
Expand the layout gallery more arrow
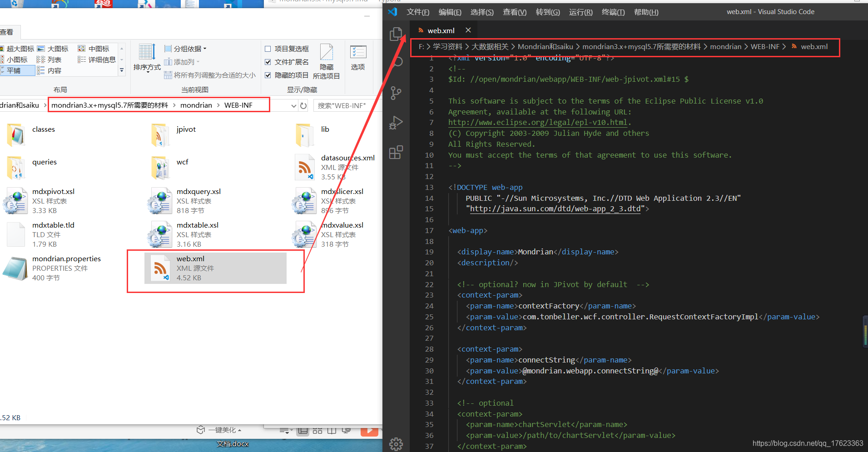coord(122,70)
